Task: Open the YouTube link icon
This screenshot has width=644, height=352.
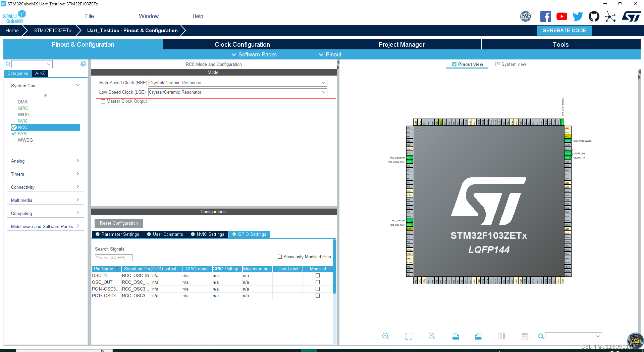Action: point(562,16)
